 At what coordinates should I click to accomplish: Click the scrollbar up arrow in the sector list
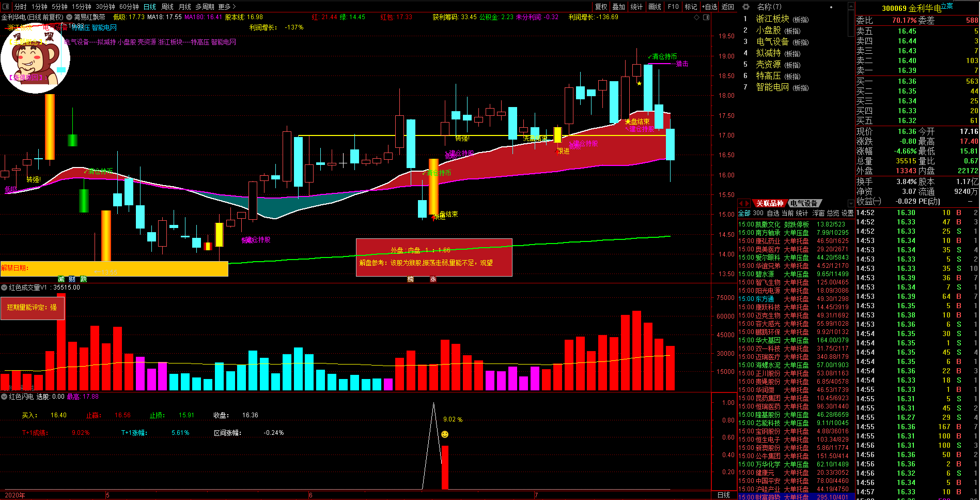[x=851, y=5]
